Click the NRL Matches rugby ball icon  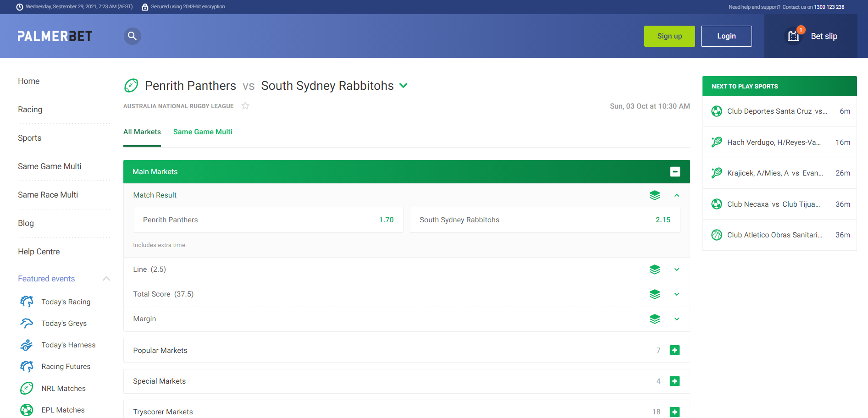(27, 388)
